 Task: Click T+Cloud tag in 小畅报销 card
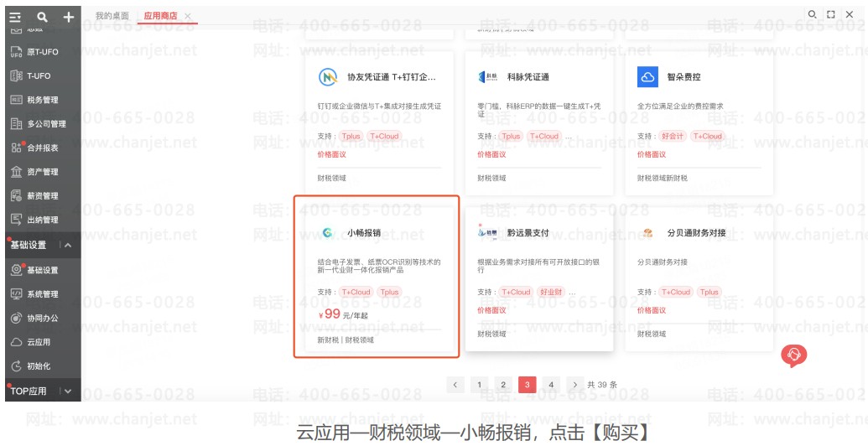pos(356,293)
